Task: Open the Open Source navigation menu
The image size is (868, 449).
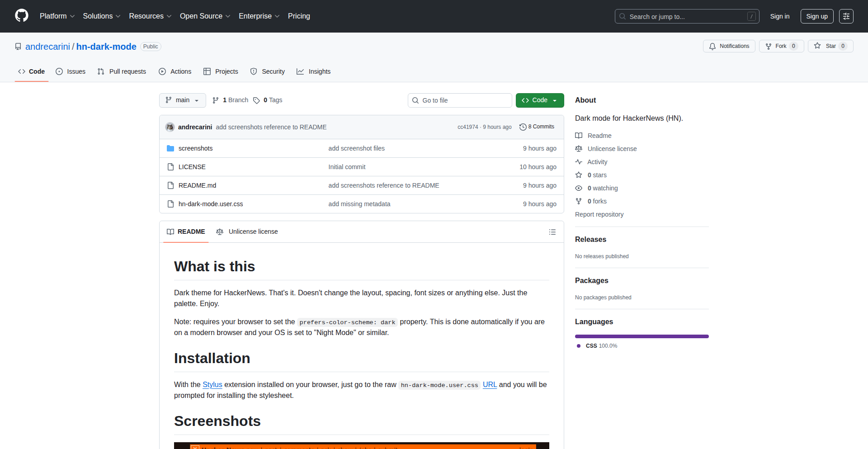Action: 205,16
